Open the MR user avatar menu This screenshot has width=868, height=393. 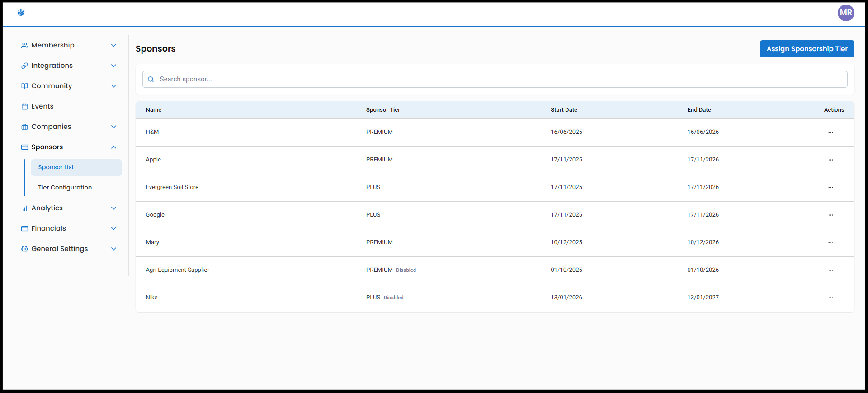845,13
